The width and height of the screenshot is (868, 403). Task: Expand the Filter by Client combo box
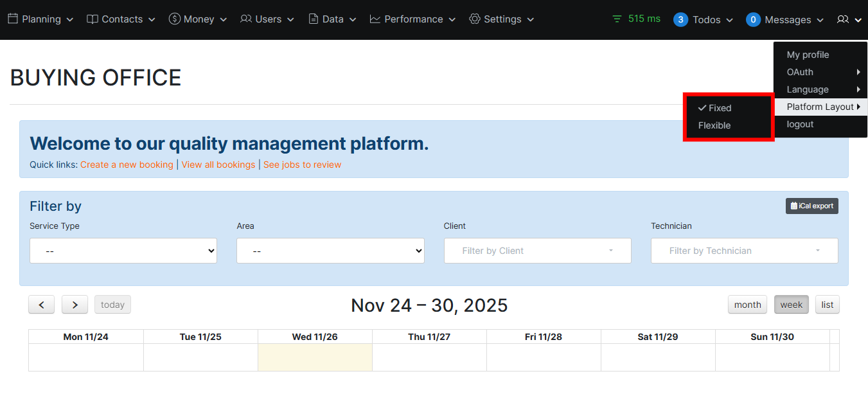[x=537, y=251]
